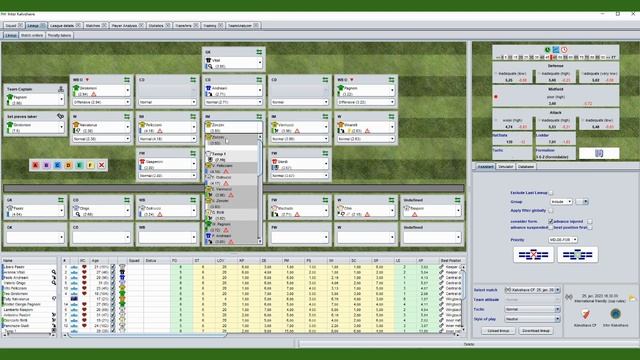Close the Matches tab with its X
Screen dimensions: 640x360
[104, 25]
